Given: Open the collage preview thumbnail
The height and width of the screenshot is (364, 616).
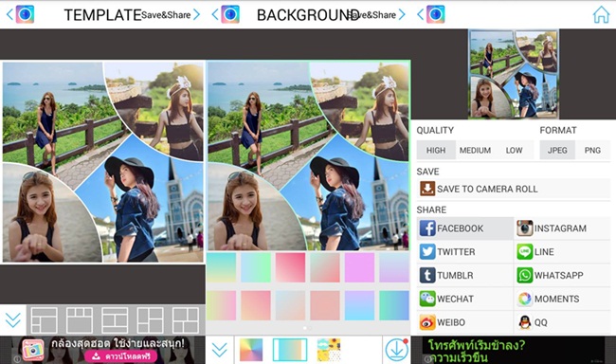Looking at the screenshot, I should (513, 74).
